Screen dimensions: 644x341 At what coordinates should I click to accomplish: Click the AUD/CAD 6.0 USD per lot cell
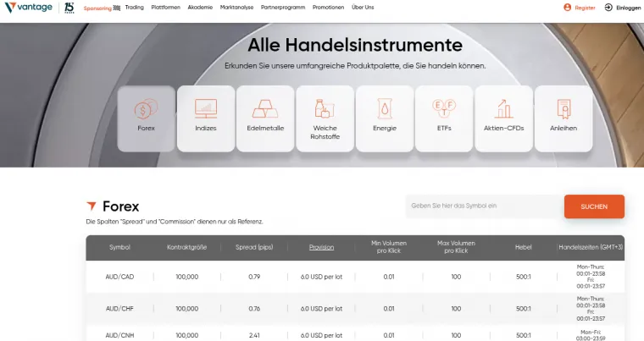322,277
